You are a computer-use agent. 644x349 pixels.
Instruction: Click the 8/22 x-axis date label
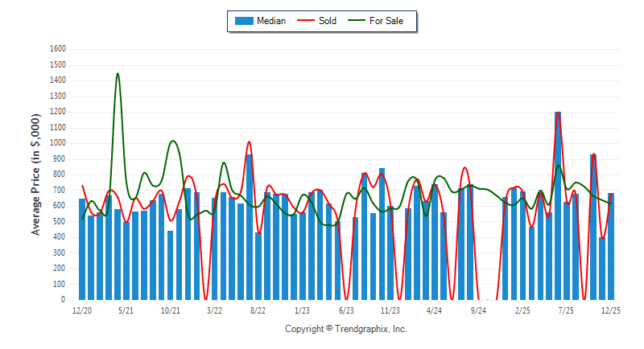click(258, 310)
